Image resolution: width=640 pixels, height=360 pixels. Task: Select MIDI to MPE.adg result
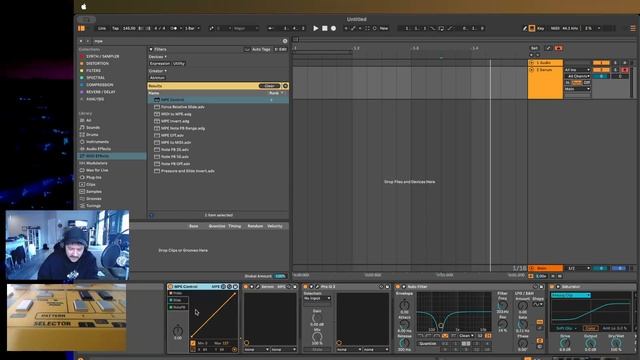176,114
